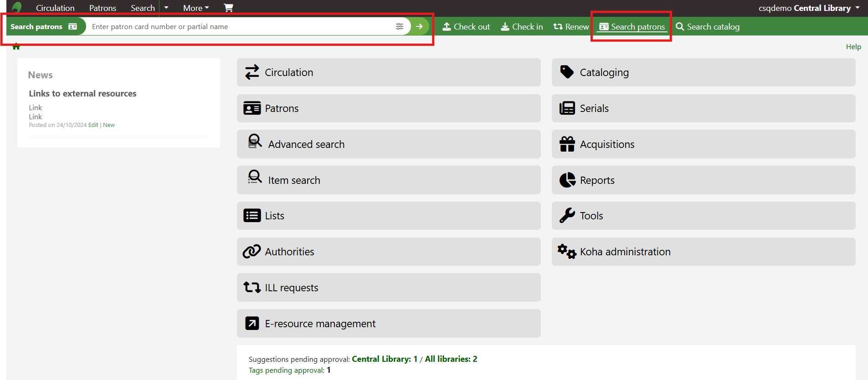Click the Koha logo icon
868x380 pixels.
[17, 8]
